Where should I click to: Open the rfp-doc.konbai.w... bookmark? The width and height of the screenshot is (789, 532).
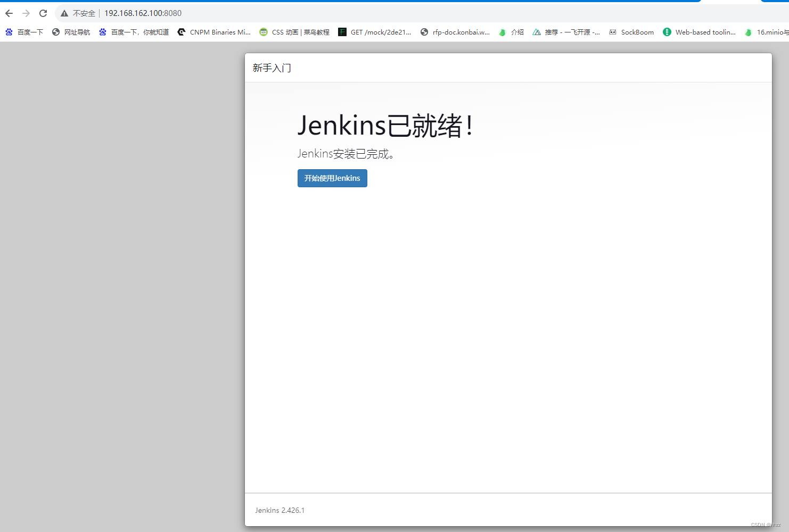pos(455,32)
